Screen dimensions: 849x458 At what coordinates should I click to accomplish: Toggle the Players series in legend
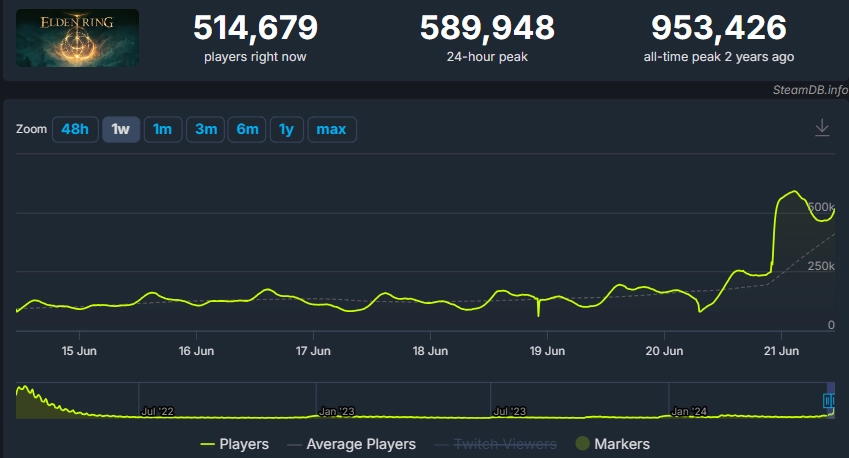(234, 444)
